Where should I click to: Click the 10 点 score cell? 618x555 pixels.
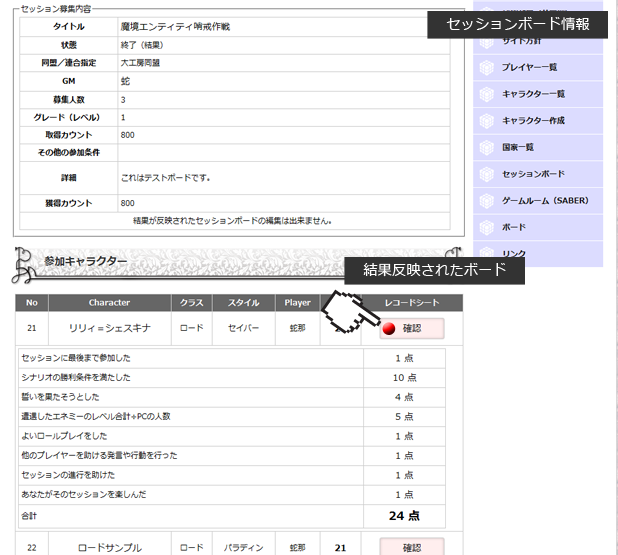coord(404,378)
